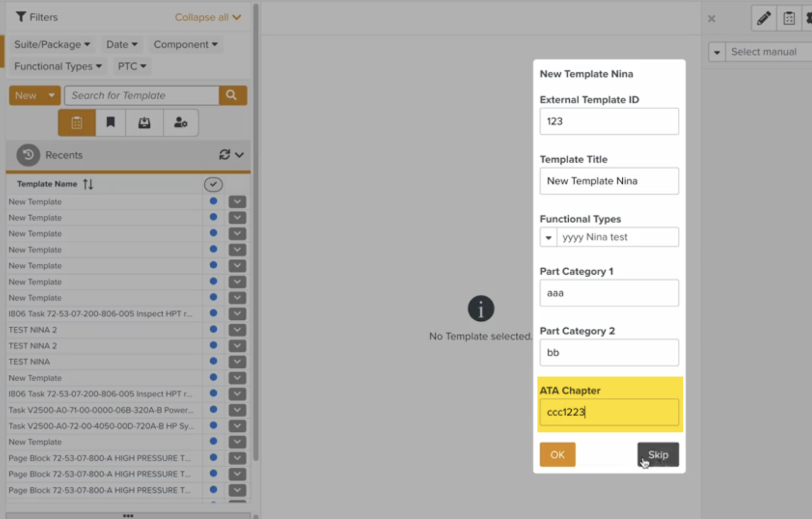Open the Component filter menu
This screenshot has height=519, width=812.
click(x=185, y=45)
